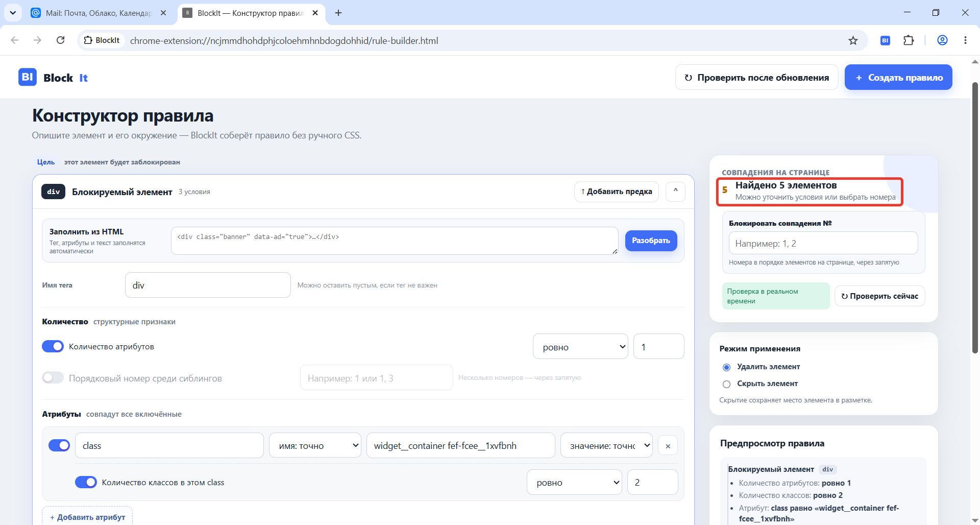This screenshot has width=980, height=525.
Task: Open the ровно dropdown for attribute count
Action: (580, 347)
